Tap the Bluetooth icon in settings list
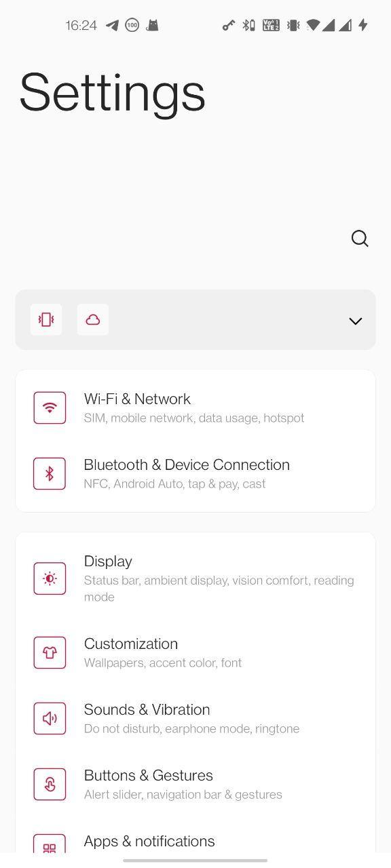This screenshot has height=868, width=391. (x=50, y=473)
